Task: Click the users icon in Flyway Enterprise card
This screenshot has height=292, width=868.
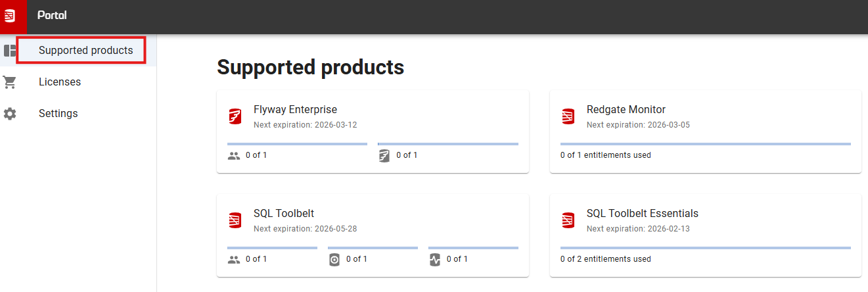Action: 234,156
